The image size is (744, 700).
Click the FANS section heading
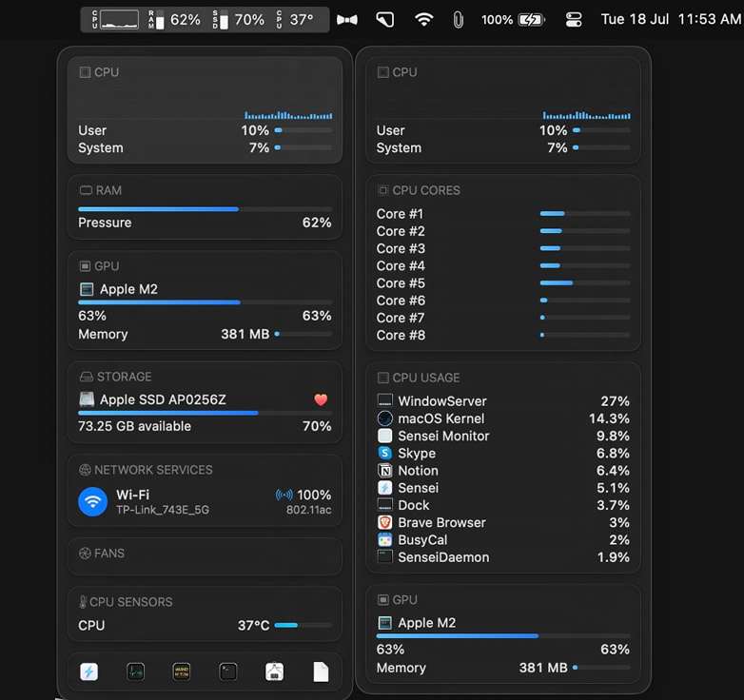pyautogui.click(x=109, y=554)
